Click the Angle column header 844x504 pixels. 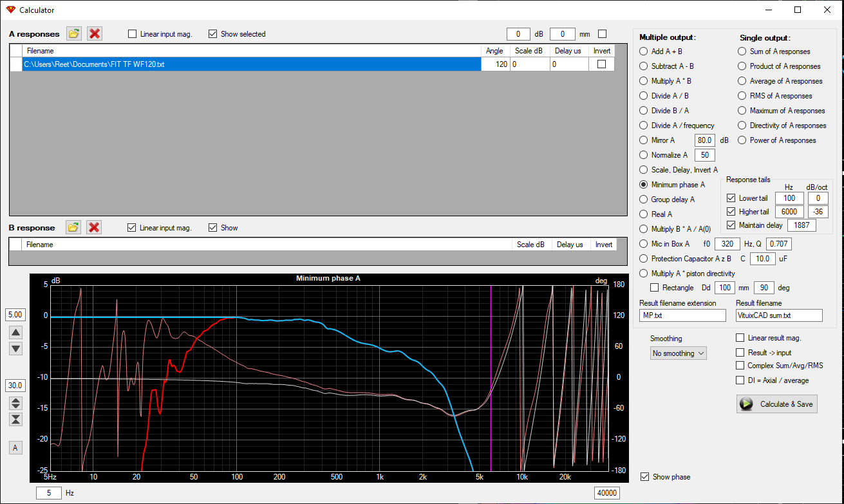(495, 50)
